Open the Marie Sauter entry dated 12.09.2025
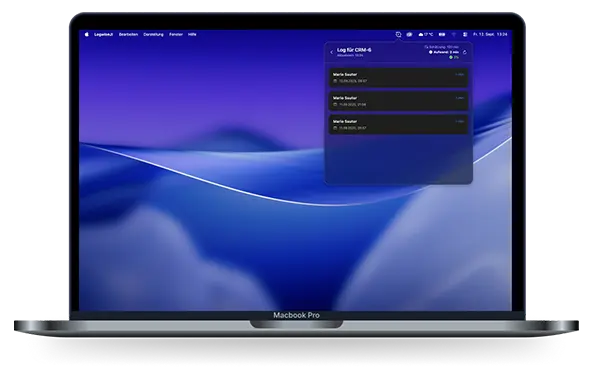 pyautogui.click(x=398, y=77)
